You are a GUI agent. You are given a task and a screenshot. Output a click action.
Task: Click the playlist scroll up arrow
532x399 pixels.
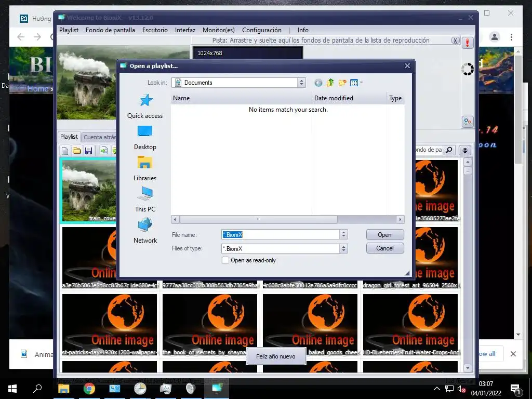tap(468, 162)
